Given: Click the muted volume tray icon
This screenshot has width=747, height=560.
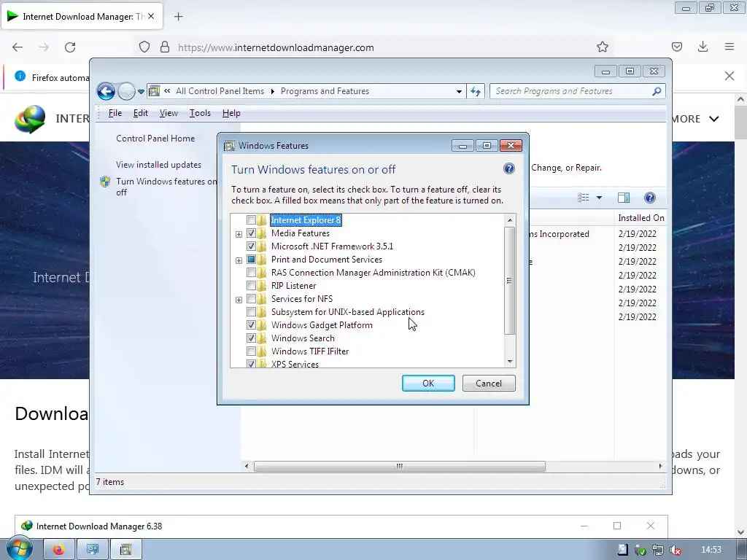Looking at the screenshot, I should pos(675,551).
